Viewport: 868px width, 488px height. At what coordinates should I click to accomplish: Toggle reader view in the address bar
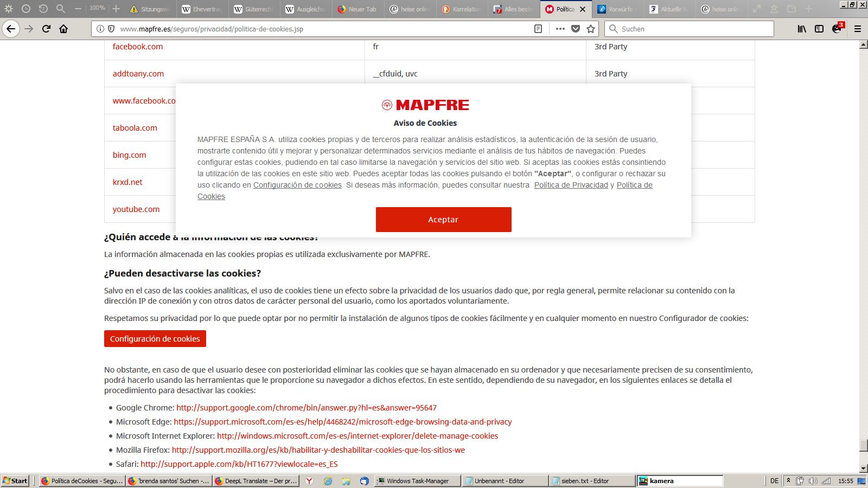(538, 29)
